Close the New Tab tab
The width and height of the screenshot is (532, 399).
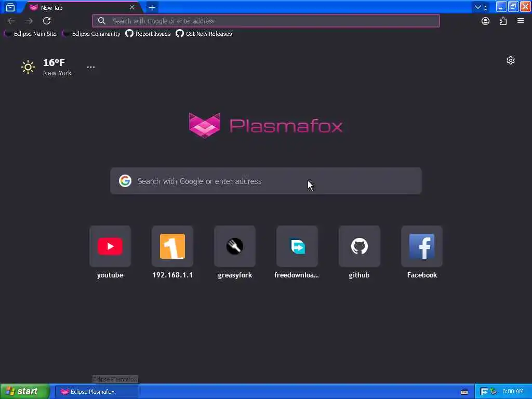(x=132, y=7)
